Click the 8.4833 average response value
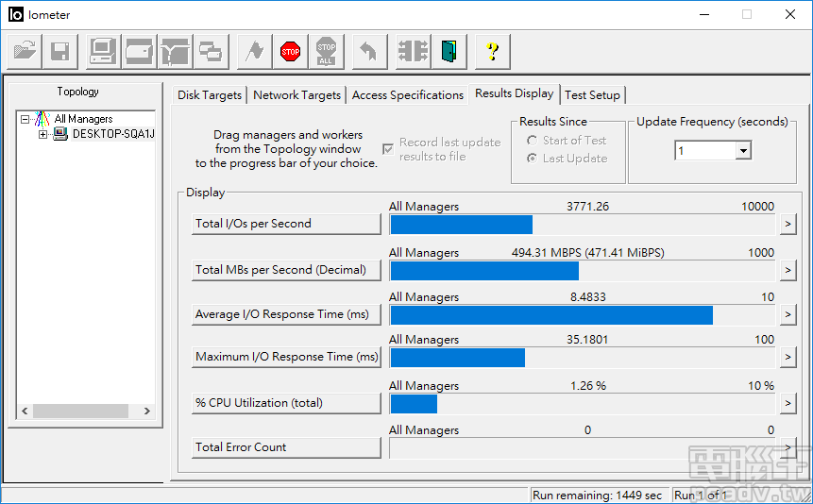Screen dimensions: 813x504 (x=587, y=297)
